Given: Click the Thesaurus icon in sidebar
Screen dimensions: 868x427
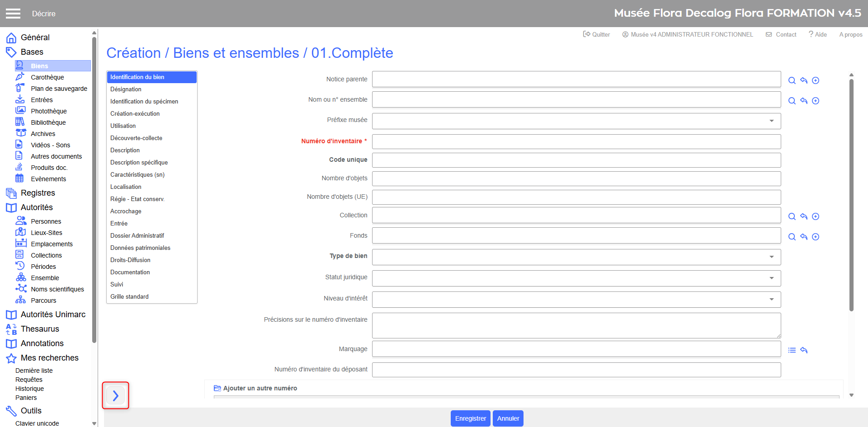Looking at the screenshot, I should [11, 329].
